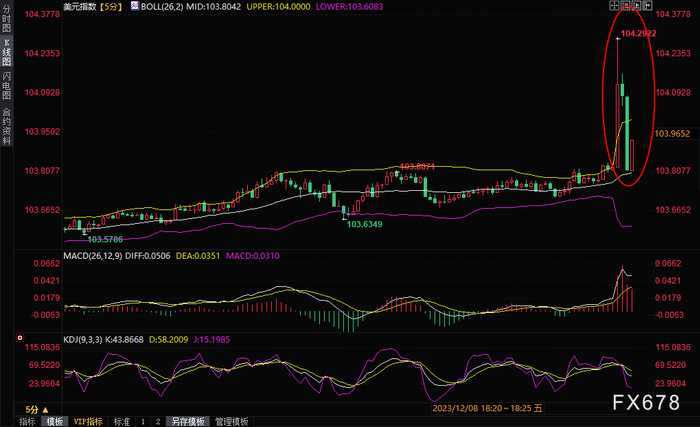This screenshot has width=700, height=427.
Task: Click the J:15.1985 value
Action: pos(212,339)
